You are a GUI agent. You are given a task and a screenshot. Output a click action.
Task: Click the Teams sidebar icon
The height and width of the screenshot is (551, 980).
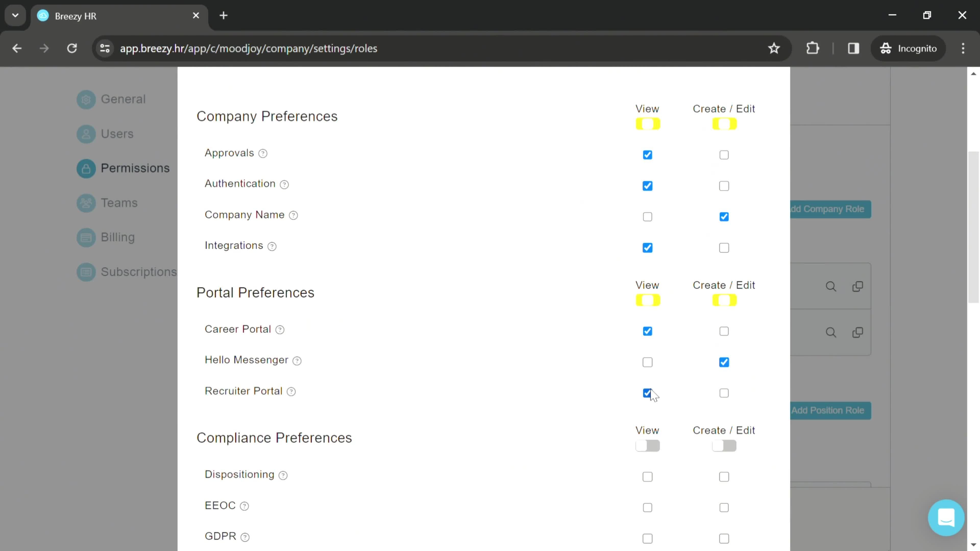tap(86, 203)
